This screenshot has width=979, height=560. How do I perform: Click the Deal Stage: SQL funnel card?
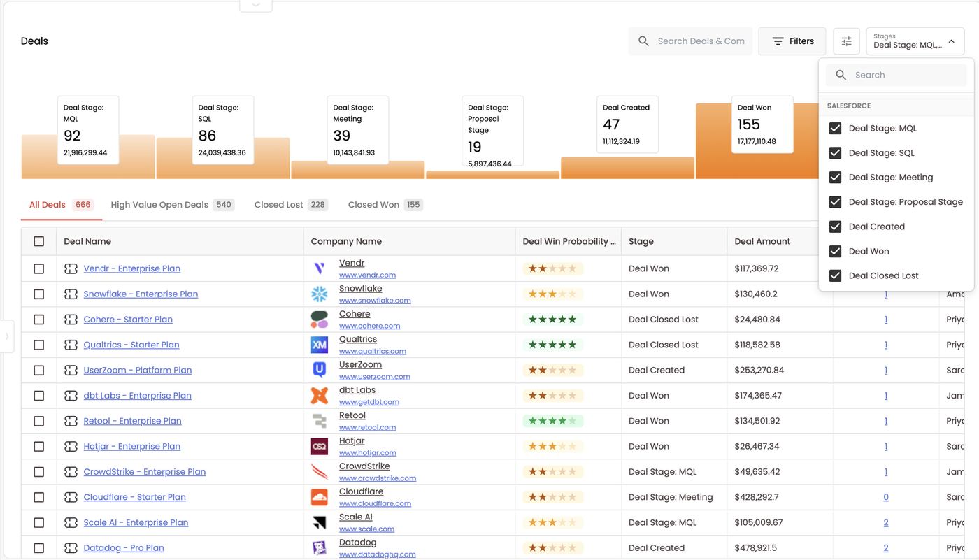tap(223, 131)
